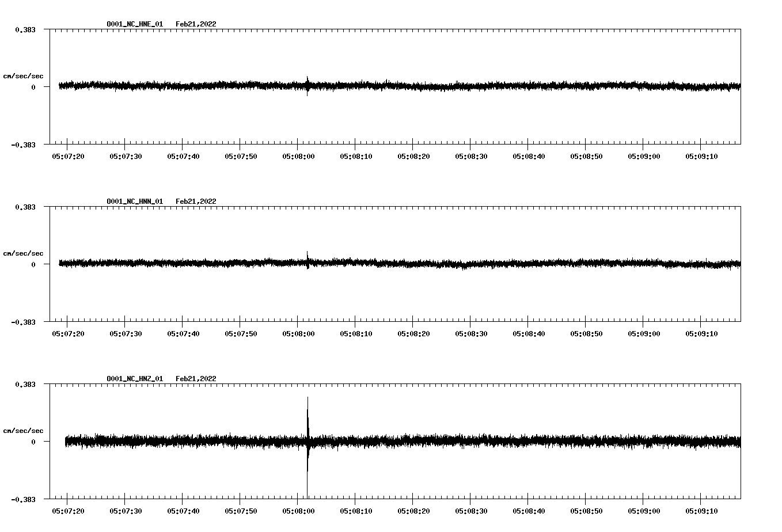This screenshot has height=532, width=782.
Task: Click the 05:07:20 time label on HNE chart
Action: tap(68, 156)
